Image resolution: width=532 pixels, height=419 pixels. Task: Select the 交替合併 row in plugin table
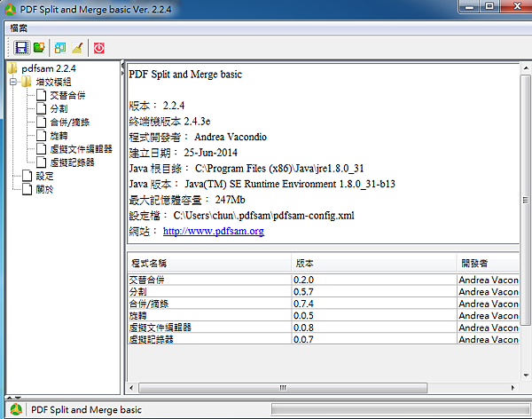[324, 280]
